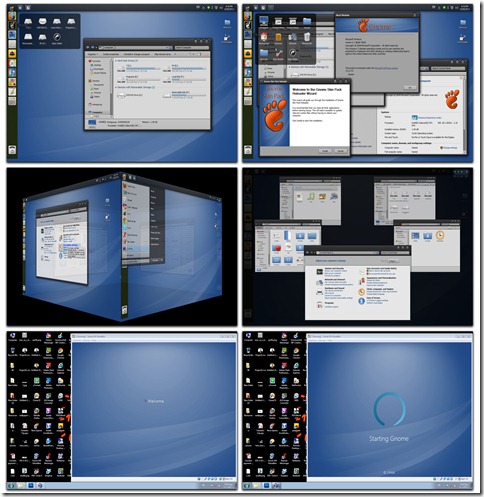Open Recycle Bin icon in popup above the wizard
This screenshot has width=484, height=497.
click(307, 37)
